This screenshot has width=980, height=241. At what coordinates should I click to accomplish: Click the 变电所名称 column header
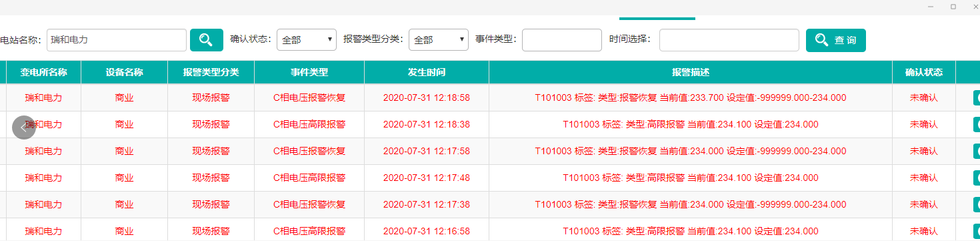(43, 72)
